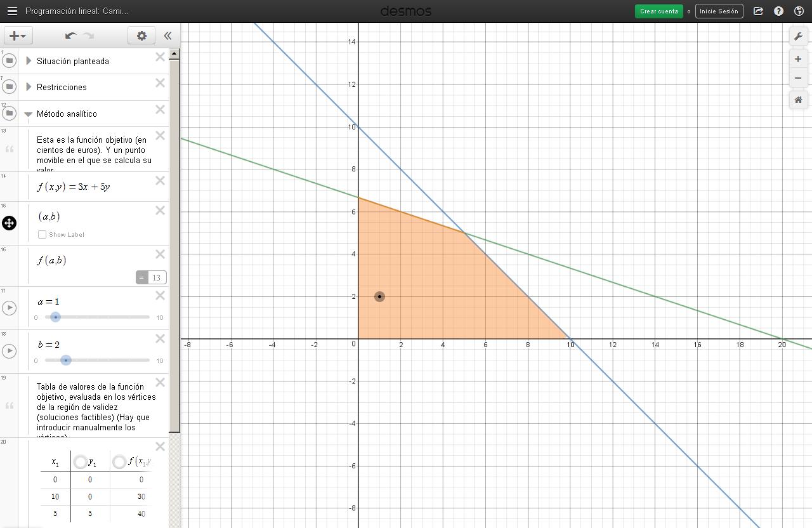Image resolution: width=812 pixels, height=528 pixels.
Task: Click the handle of slider a
Action: [55, 317]
